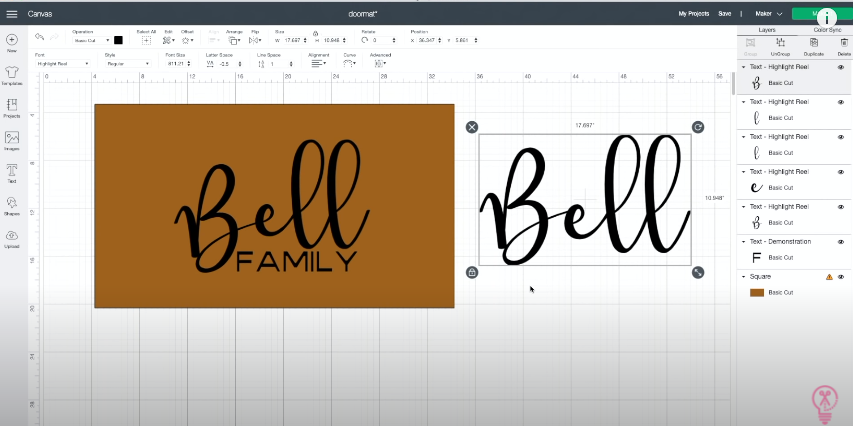Switch to the Color Sync tab

tap(827, 30)
